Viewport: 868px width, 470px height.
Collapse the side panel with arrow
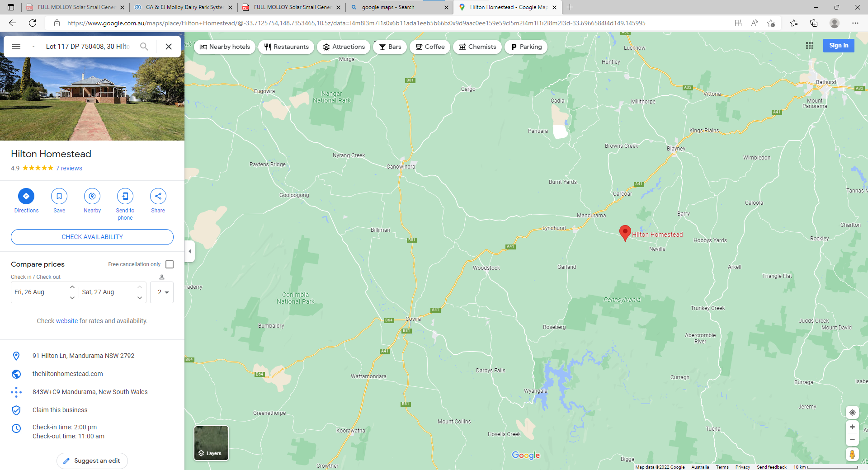[190, 251]
